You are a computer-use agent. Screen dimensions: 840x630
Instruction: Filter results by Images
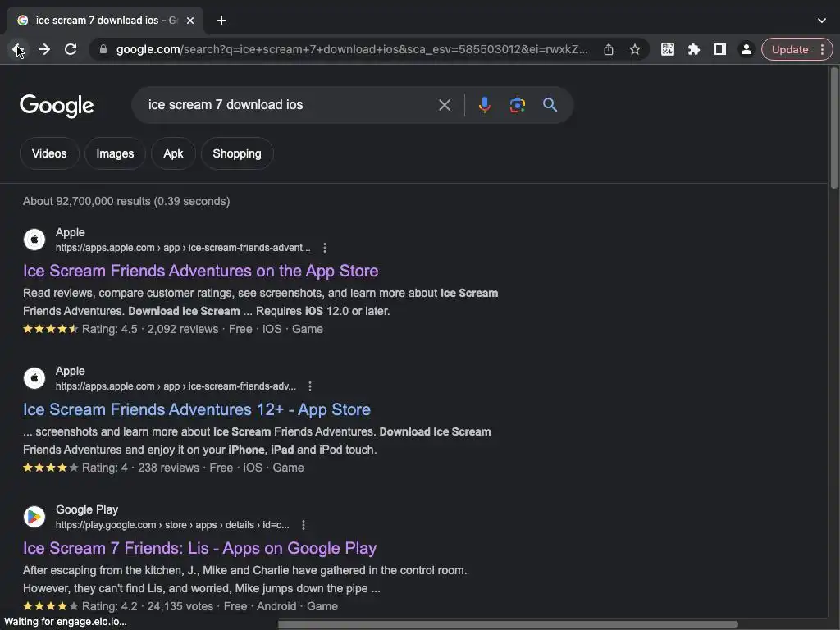click(115, 153)
